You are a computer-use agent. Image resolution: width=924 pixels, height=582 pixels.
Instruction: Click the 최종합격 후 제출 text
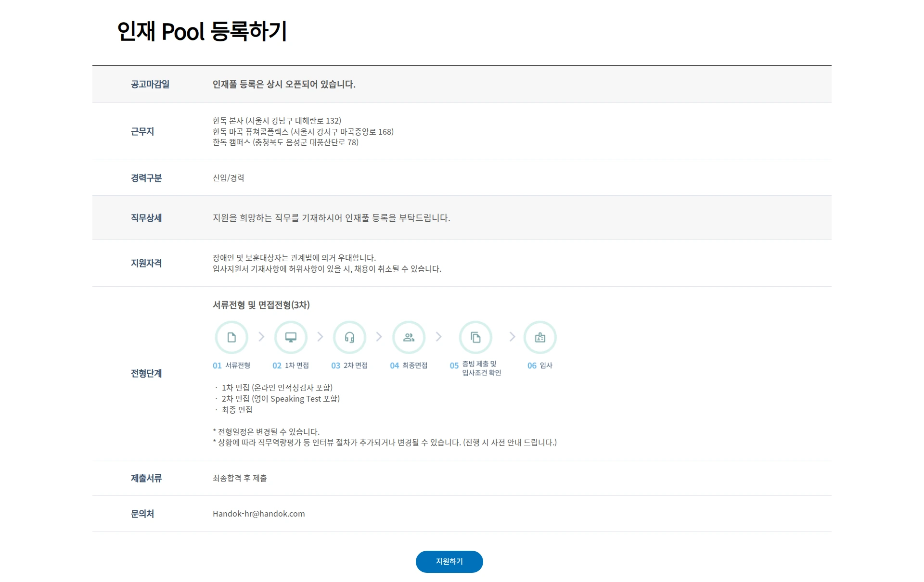[x=240, y=478]
